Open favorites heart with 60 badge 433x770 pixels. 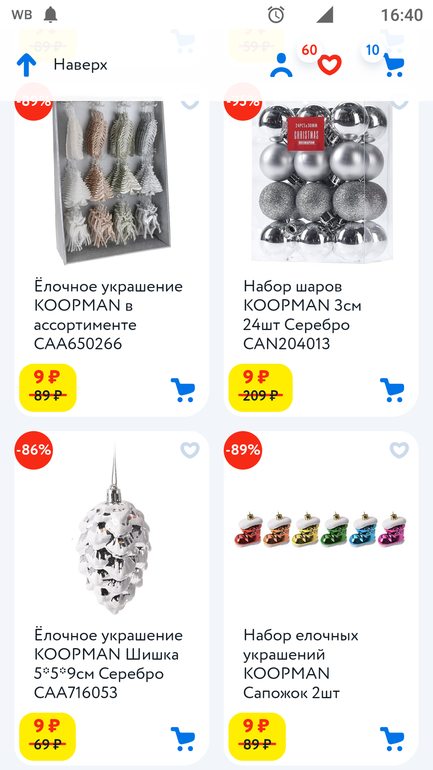click(x=329, y=64)
